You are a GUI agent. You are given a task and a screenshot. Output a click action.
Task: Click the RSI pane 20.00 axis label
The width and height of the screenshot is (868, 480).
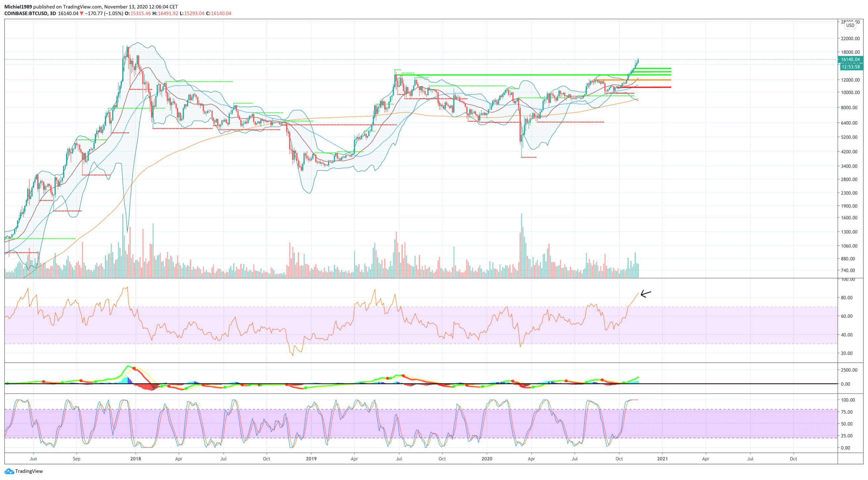pyautogui.click(x=846, y=353)
